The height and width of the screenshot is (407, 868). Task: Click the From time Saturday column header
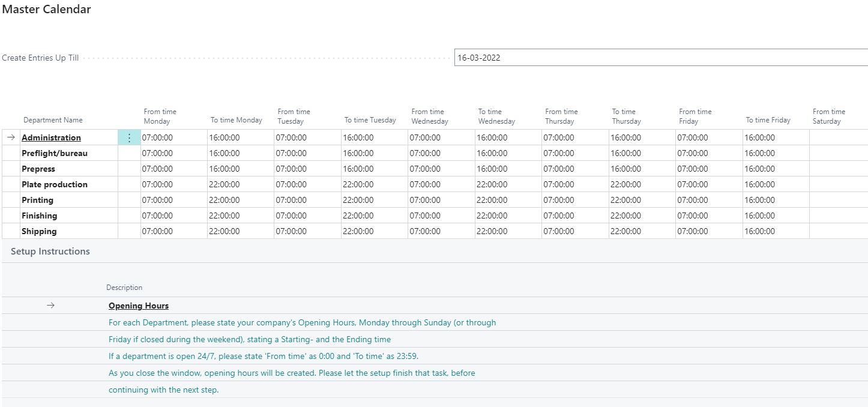[x=829, y=115]
